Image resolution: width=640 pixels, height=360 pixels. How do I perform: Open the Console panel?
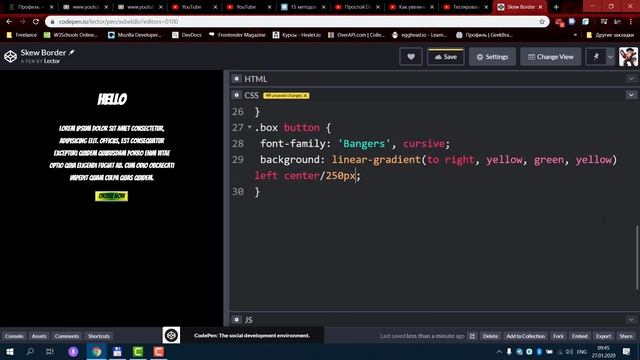[x=14, y=336]
